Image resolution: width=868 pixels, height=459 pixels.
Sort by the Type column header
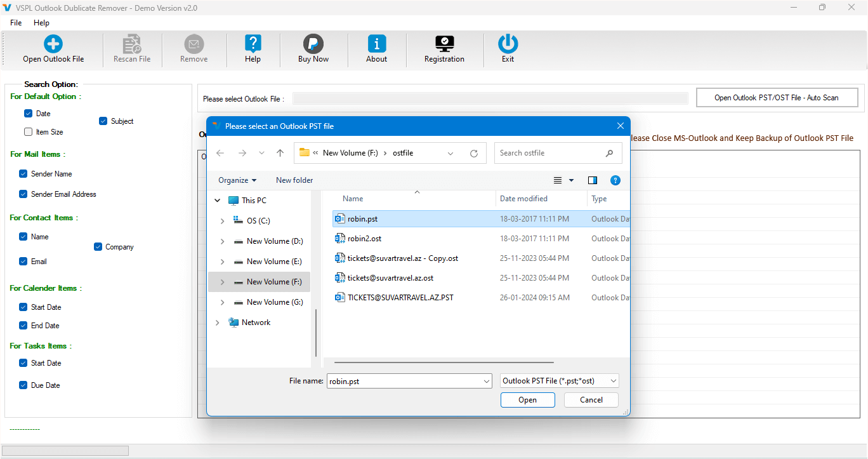(600, 199)
